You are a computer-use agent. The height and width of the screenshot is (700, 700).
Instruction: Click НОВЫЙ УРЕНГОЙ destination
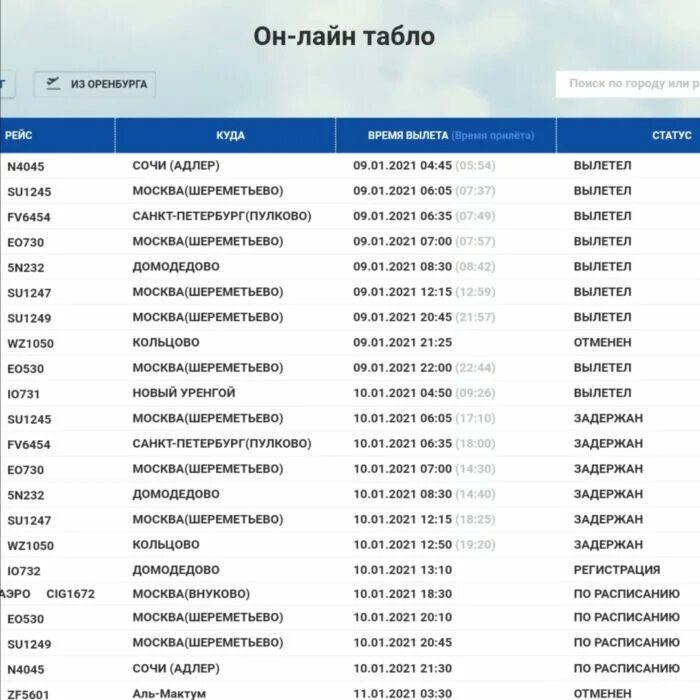[184, 393]
